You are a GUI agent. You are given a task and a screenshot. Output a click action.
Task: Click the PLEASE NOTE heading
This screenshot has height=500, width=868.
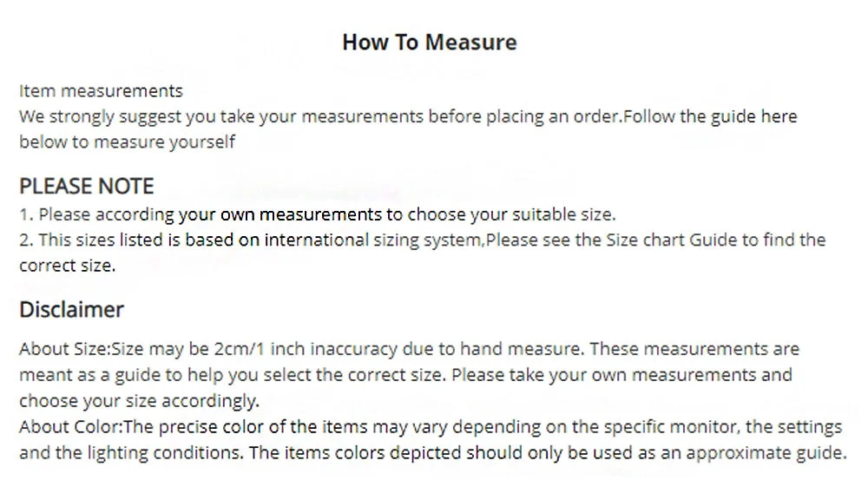[x=86, y=186]
